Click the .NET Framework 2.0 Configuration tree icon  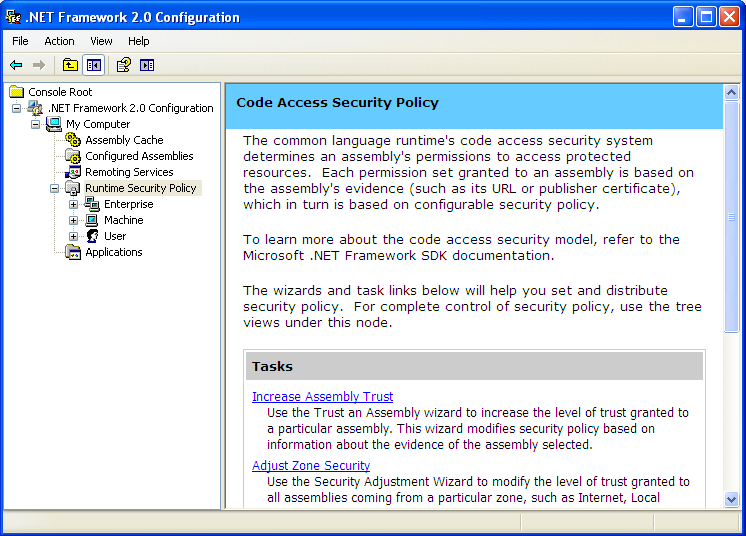pos(35,108)
